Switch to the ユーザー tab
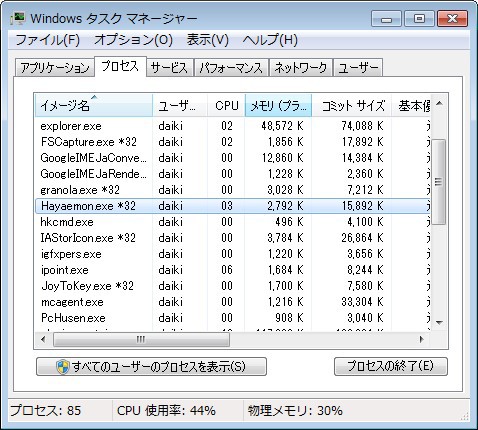Image resolution: width=478 pixels, height=430 pixels. coord(358,68)
